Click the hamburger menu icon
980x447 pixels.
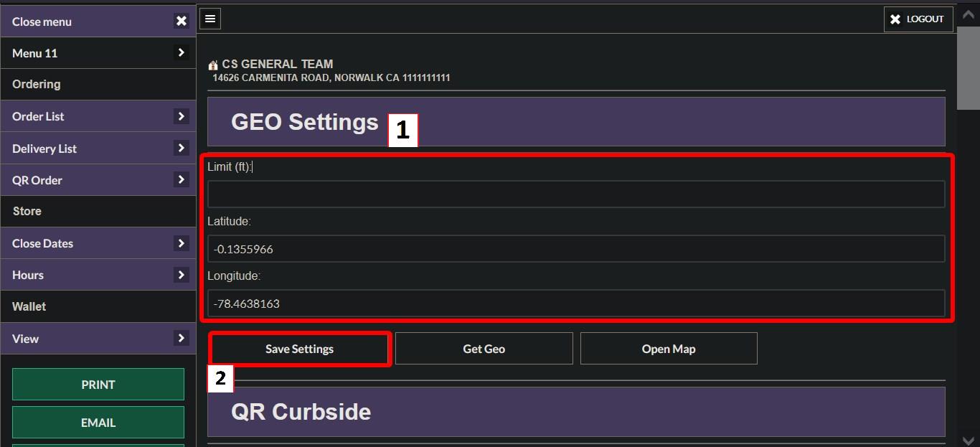(x=210, y=19)
